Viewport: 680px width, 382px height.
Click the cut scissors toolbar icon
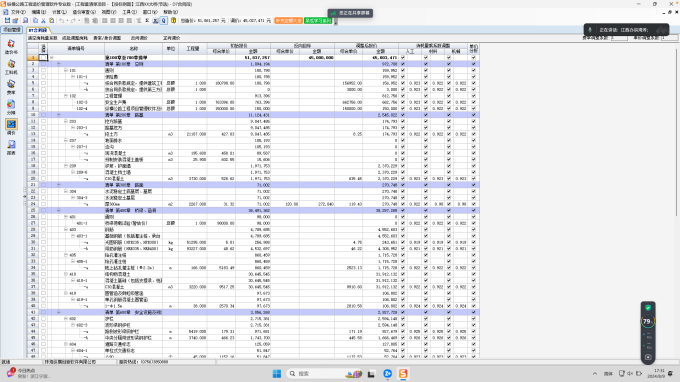(x=43, y=20)
